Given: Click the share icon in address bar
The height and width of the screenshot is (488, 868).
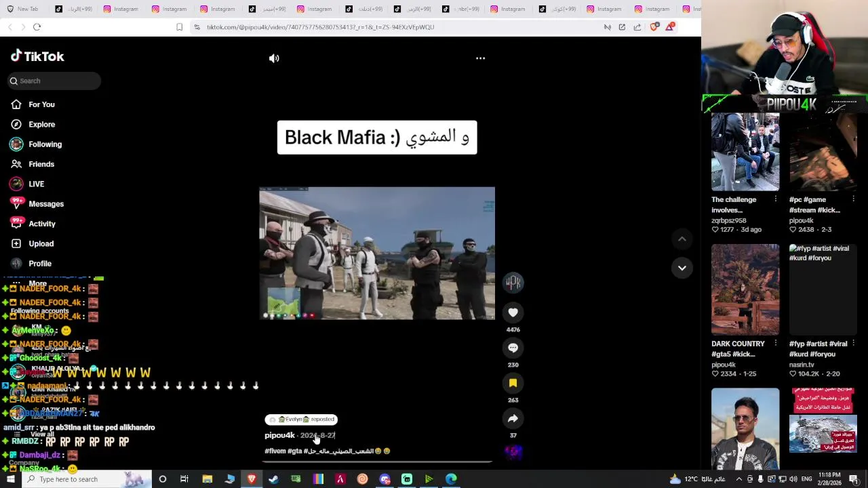Looking at the screenshot, I should pyautogui.click(x=637, y=27).
